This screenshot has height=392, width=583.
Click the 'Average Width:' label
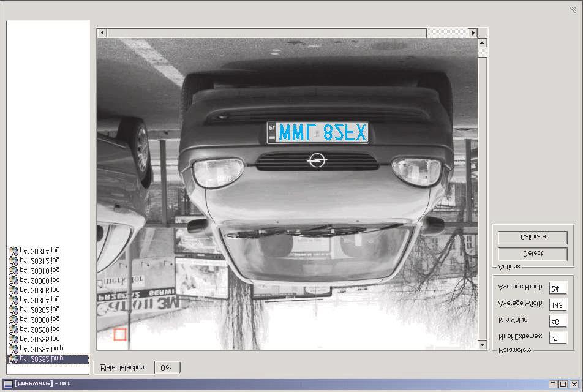pos(521,303)
